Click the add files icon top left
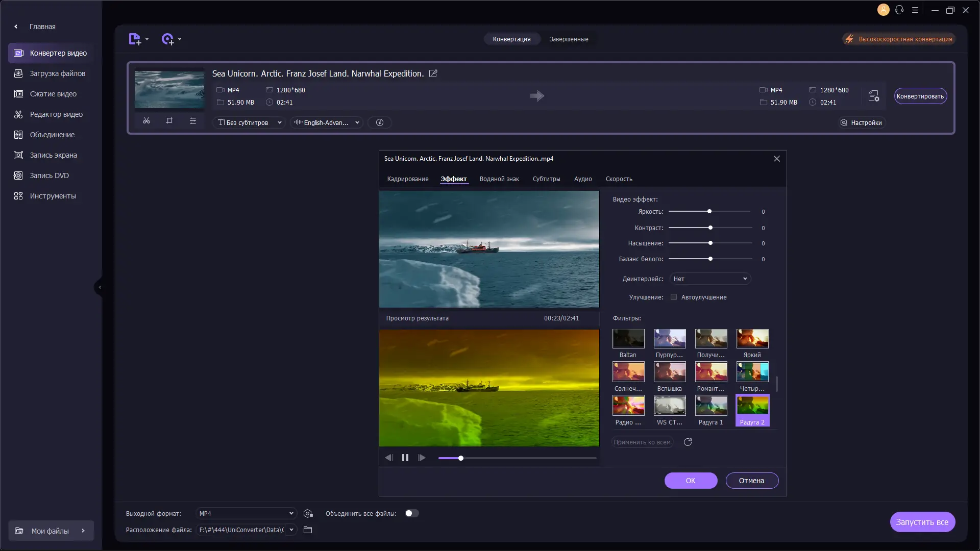This screenshot has width=980, height=551. click(x=135, y=39)
